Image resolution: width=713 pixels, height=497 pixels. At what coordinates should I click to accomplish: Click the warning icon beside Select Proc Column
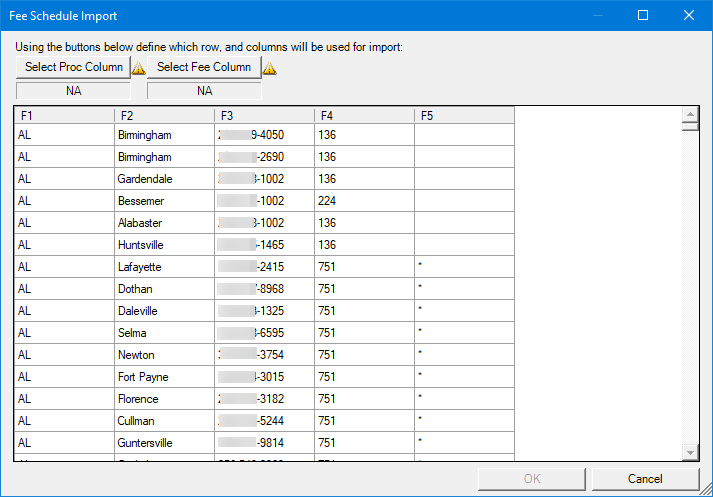pos(138,68)
